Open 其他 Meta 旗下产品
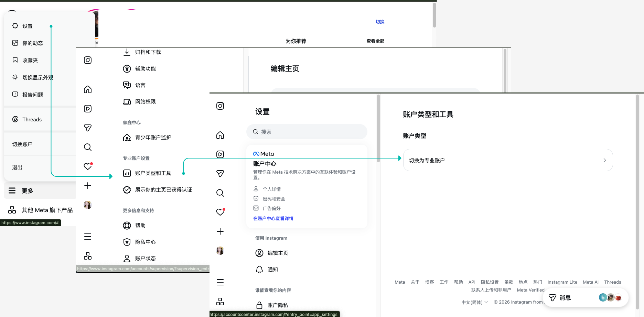The width and height of the screenshot is (644, 317). [x=40, y=210]
